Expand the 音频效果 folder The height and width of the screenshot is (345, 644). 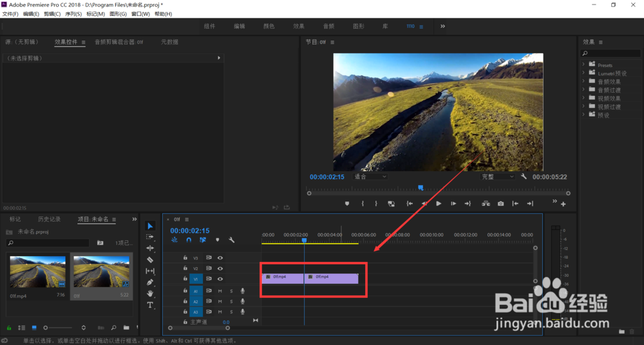[x=583, y=81]
